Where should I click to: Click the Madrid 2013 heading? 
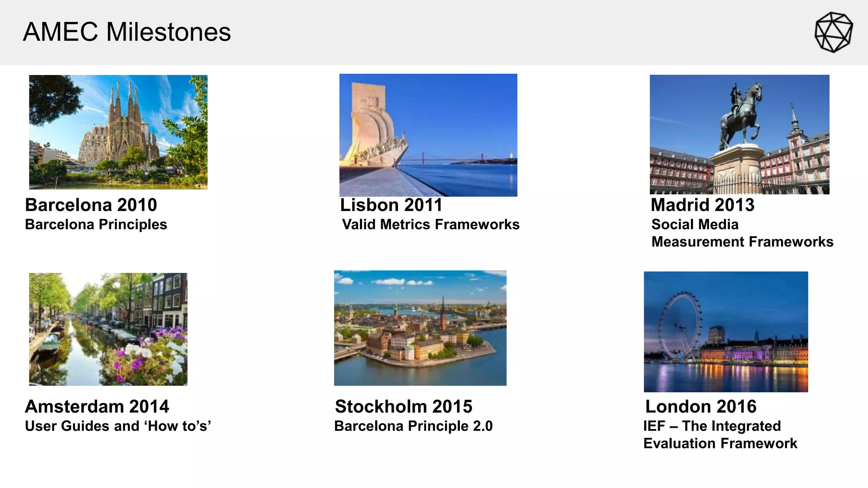point(702,205)
